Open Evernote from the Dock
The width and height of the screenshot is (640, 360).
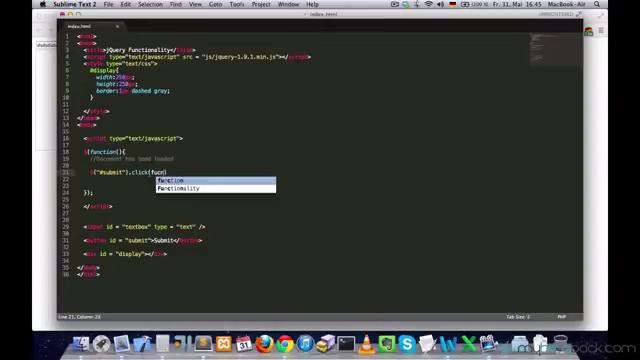click(x=387, y=344)
